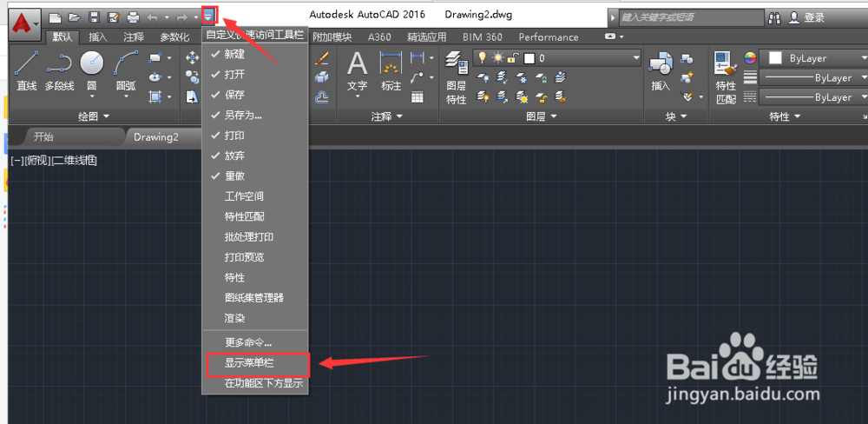This screenshot has height=424, width=868.
Task: Enable 渲染 in the customize menu
Action: 255,319
